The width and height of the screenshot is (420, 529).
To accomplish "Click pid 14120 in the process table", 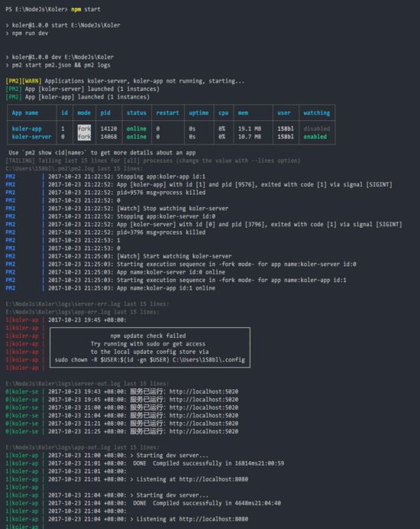I will click(x=108, y=128).
